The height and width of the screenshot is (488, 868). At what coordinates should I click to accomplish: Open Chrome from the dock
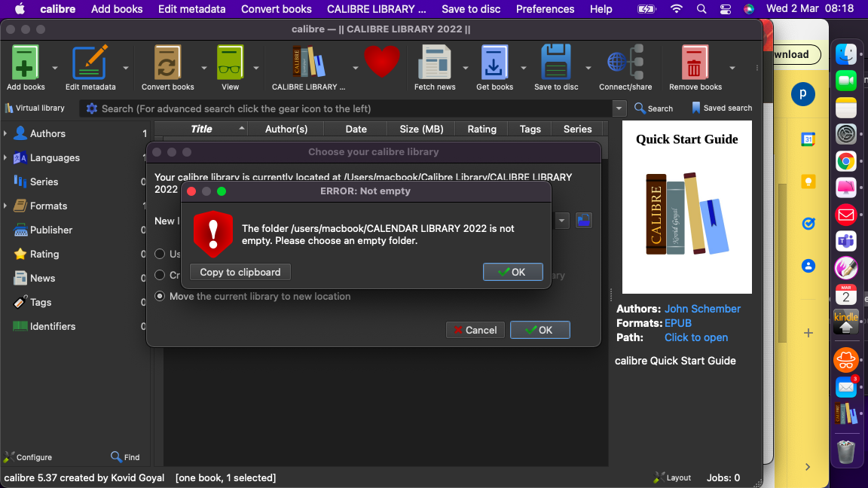tap(846, 162)
